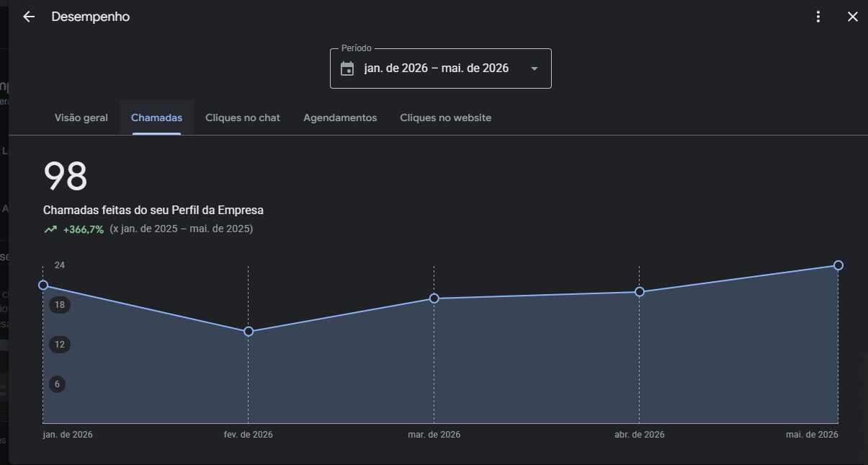This screenshot has height=465, width=868.
Task: Click the mai. de 2026 data point
Action: tap(838, 265)
